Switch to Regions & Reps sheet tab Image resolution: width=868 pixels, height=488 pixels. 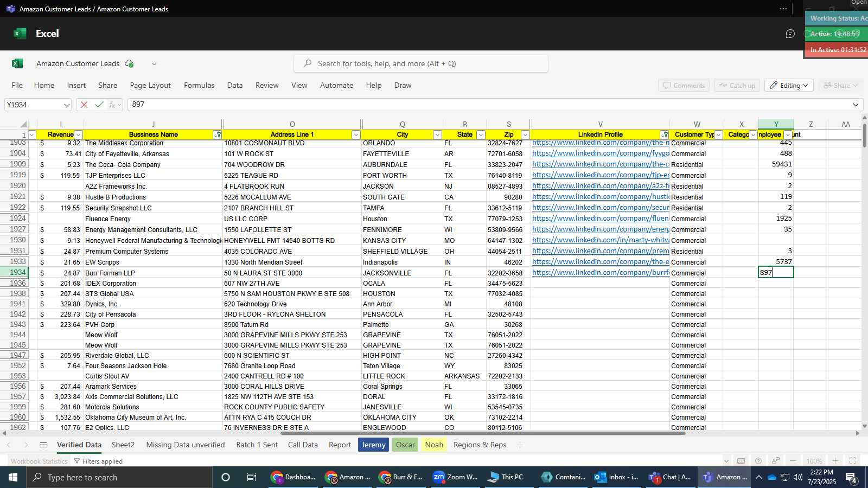[480, 445]
